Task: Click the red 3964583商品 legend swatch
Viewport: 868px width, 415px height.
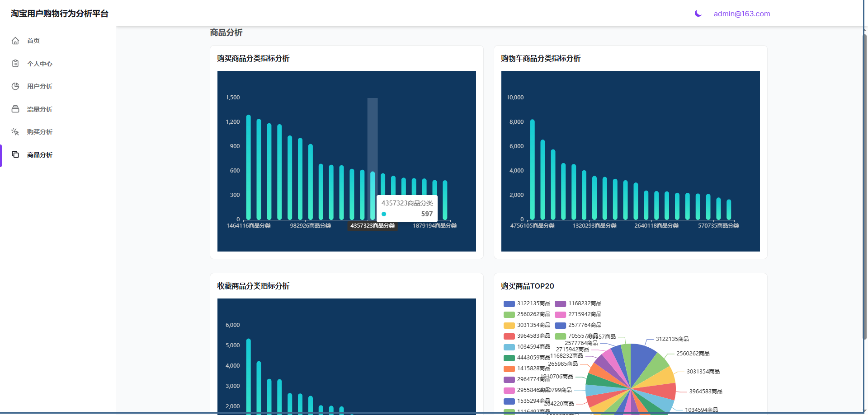Action: [x=509, y=336]
